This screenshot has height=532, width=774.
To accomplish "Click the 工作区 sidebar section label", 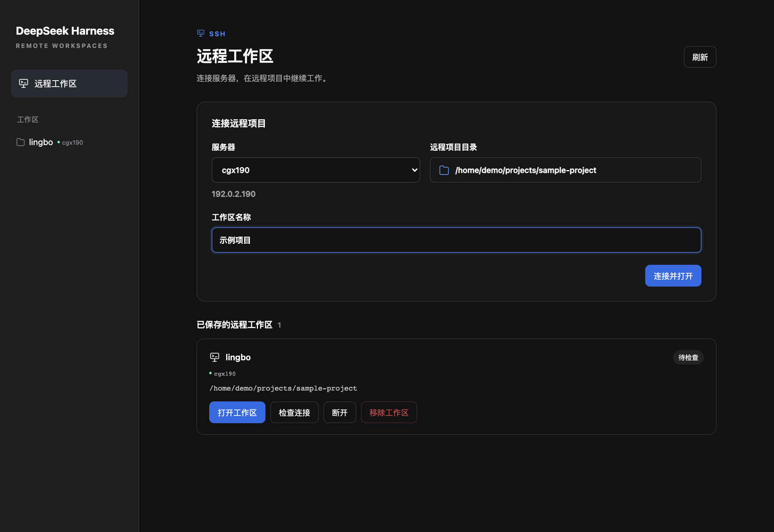I will [28, 120].
